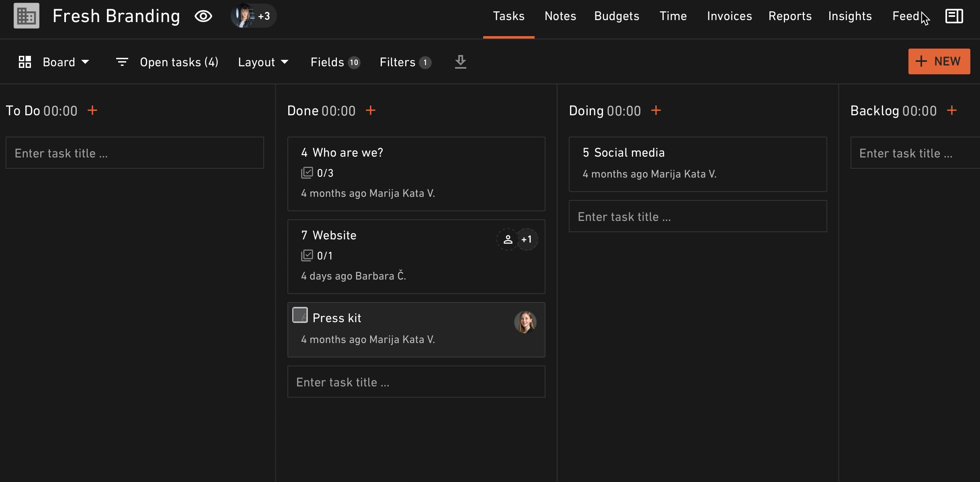
Task: Open the Fields options with 10 badge
Action: [335, 62]
